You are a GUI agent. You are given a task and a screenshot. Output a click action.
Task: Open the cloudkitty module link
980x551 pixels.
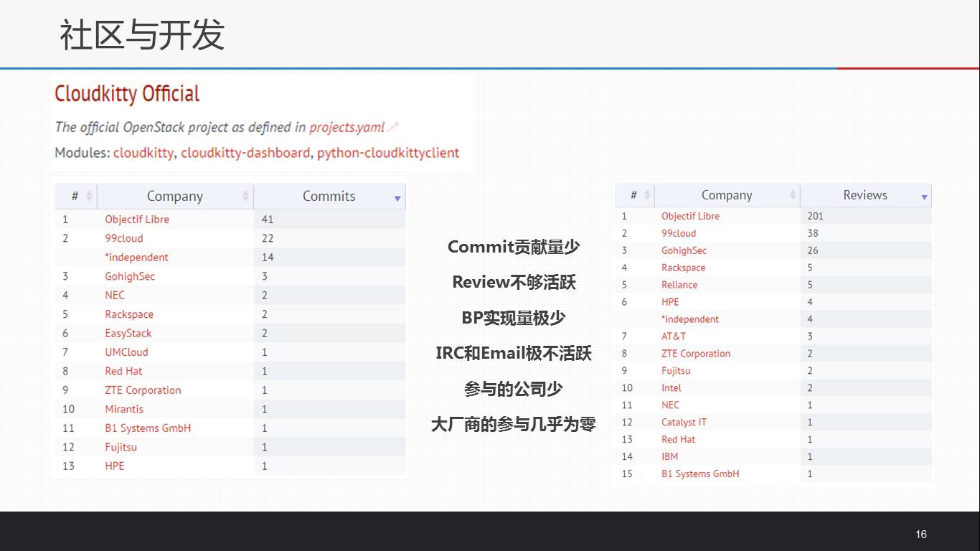click(143, 153)
